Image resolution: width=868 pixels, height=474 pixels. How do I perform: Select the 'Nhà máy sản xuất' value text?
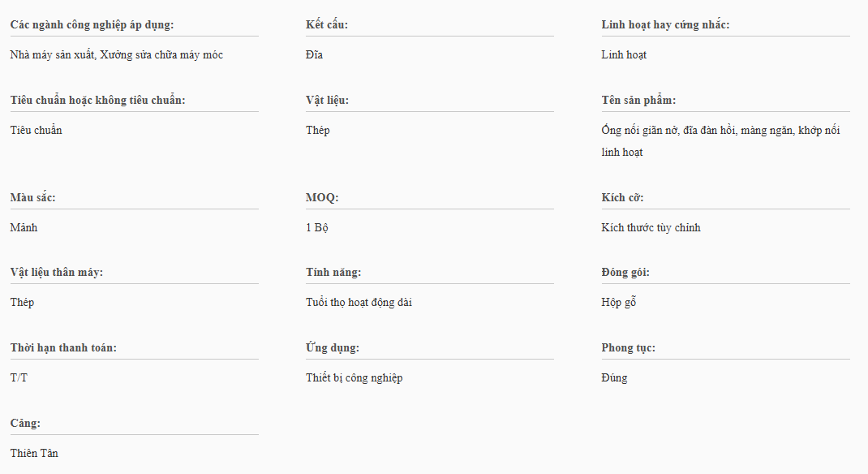[52, 55]
